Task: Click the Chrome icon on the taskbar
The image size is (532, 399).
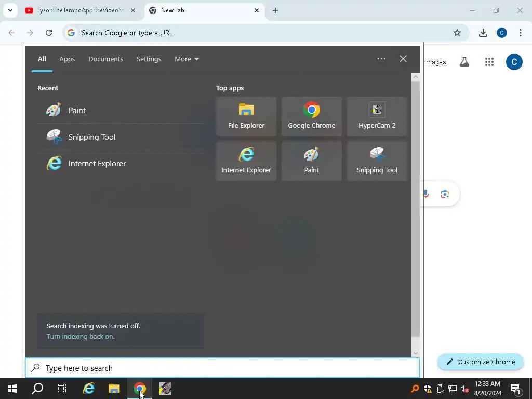Action: [x=139, y=389]
